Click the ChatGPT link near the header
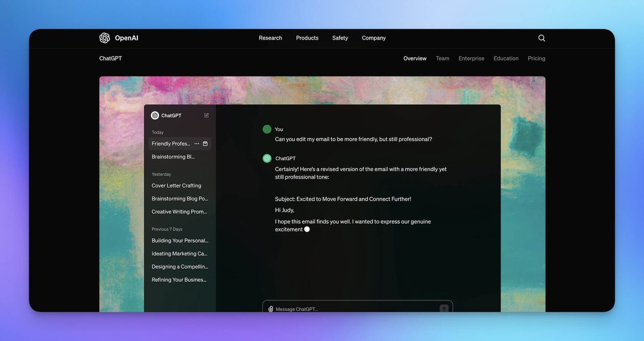Viewport: 644px width, 341px height. 110,58
